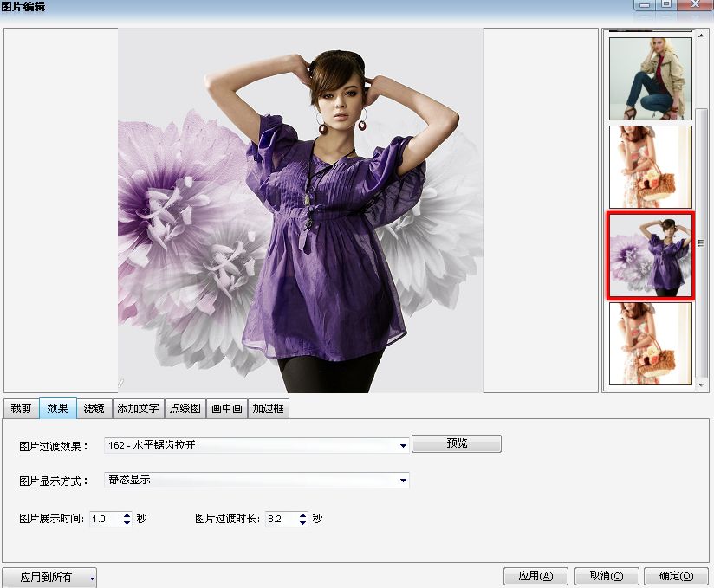The height and width of the screenshot is (588, 714).
Task: Open the 图片显示方式 dropdown
Action: 404,481
